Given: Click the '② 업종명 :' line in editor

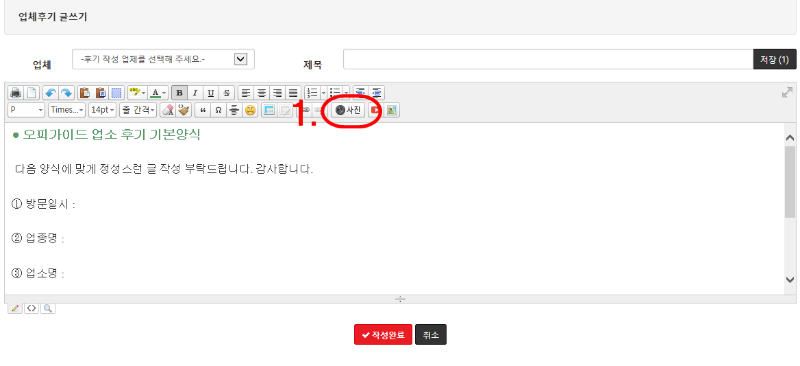Looking at the screenshot, I should coord(38,239).
